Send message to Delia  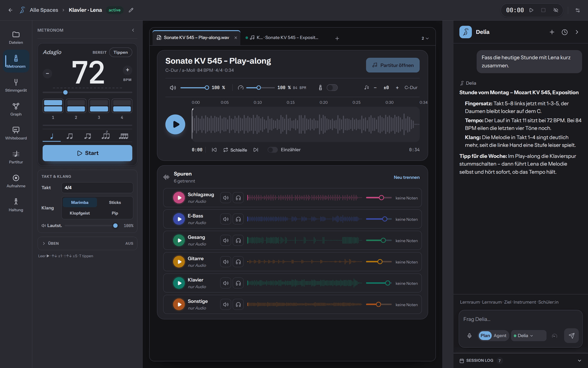point(571,336)
